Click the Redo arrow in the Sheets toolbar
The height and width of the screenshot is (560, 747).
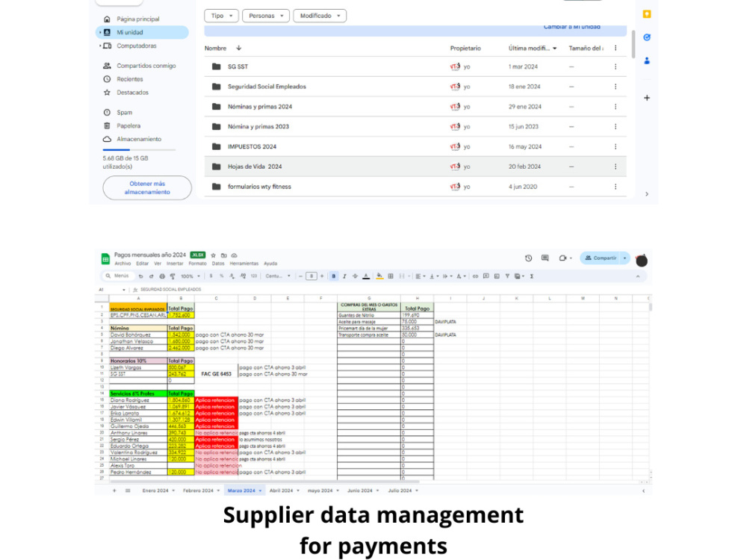[151, 276]
